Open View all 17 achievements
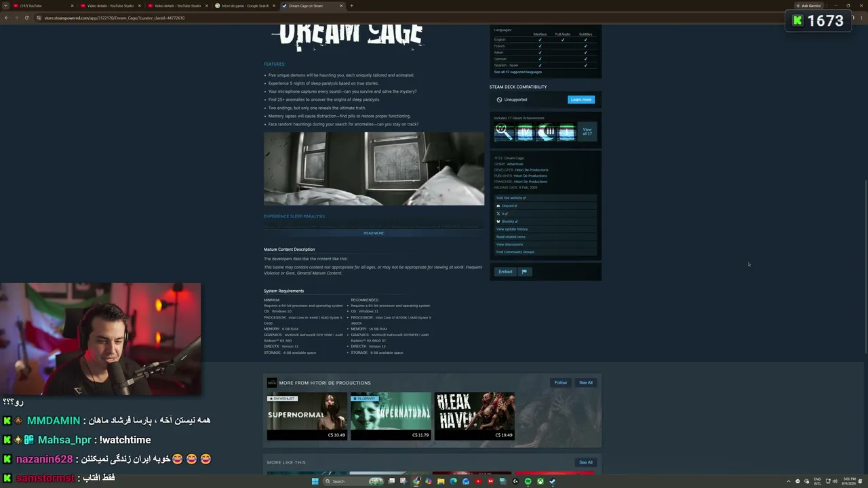 pos(587,131)
